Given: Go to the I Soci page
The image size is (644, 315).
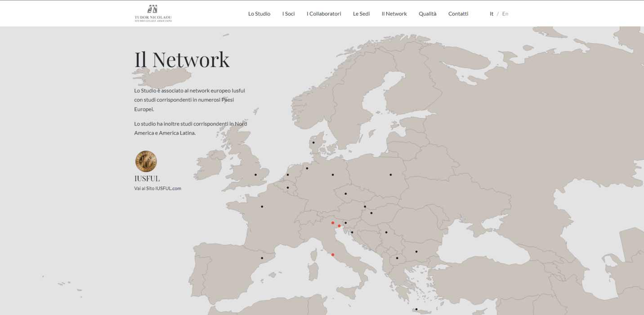Looking at the screenshot, I should tap(288, 14).
